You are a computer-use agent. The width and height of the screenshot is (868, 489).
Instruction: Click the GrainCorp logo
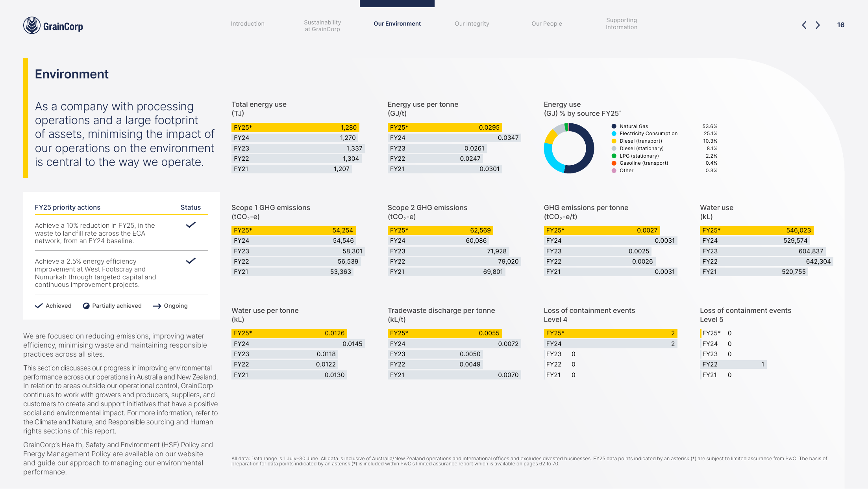(53, 26)
